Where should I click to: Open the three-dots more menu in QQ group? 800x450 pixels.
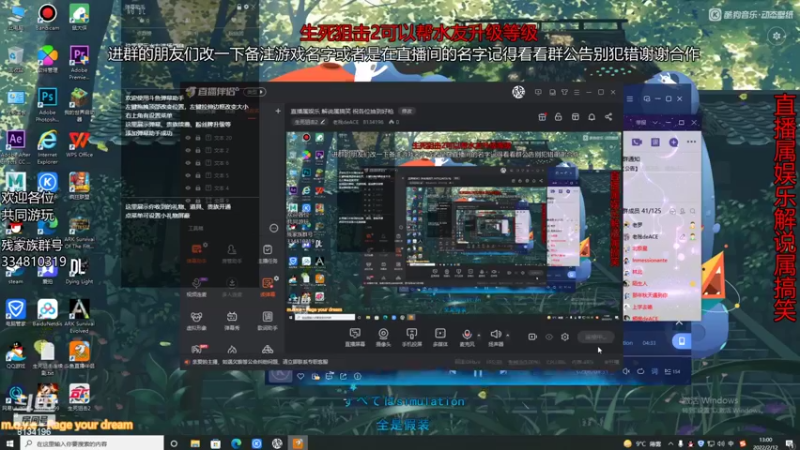(x=691, y=142)
